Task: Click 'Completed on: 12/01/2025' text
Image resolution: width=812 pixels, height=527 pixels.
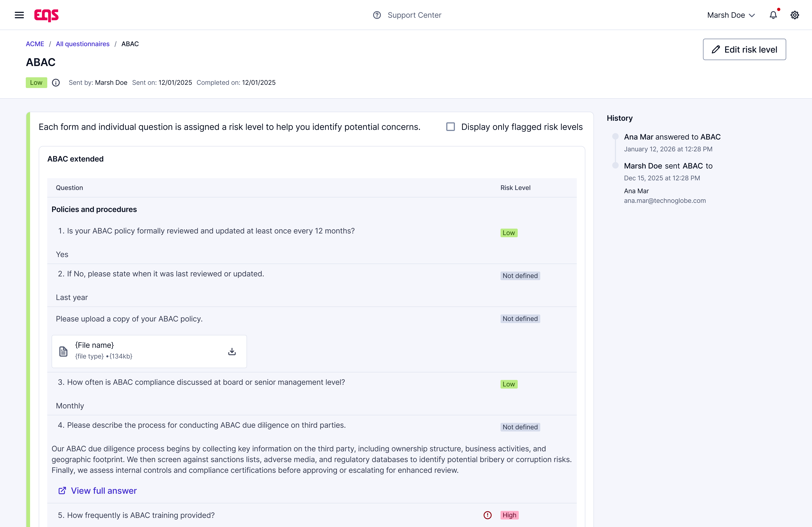Action: (236, 82)
